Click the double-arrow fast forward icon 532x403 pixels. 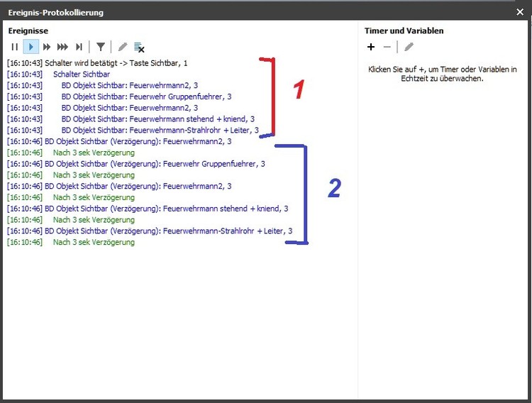click(47, 47)
